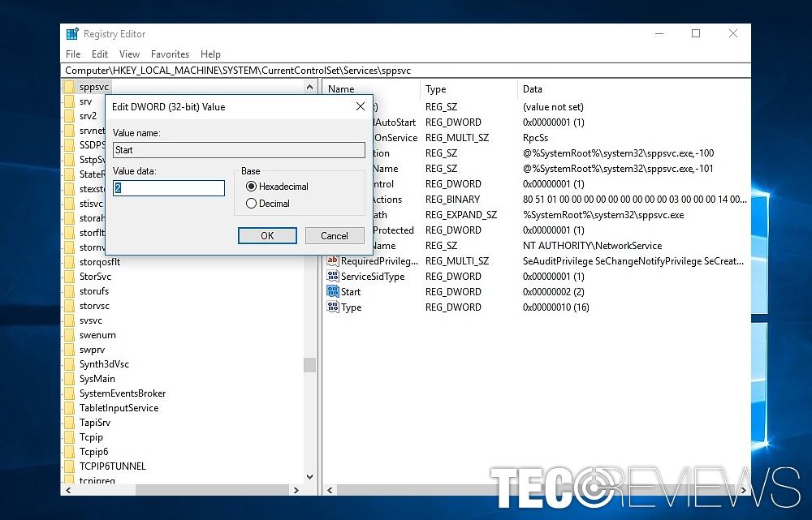Open the File menu
Viewport: 812px width, 520px height.
(x=73, y=54)
